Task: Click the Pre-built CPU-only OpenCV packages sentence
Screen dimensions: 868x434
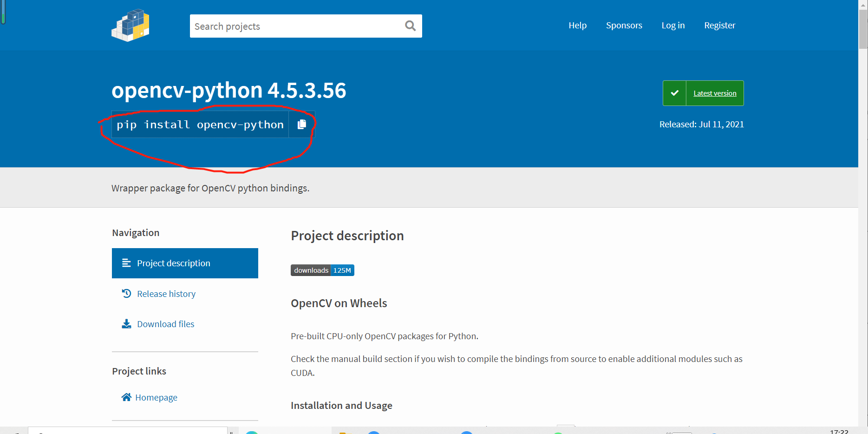Action: [x=385, y=336]
